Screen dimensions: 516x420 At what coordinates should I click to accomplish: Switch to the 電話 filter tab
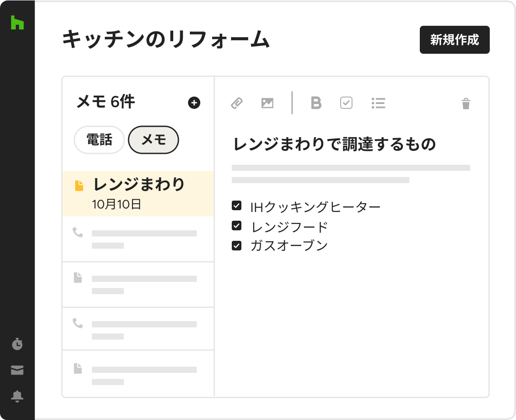click(x=99, y=140)
